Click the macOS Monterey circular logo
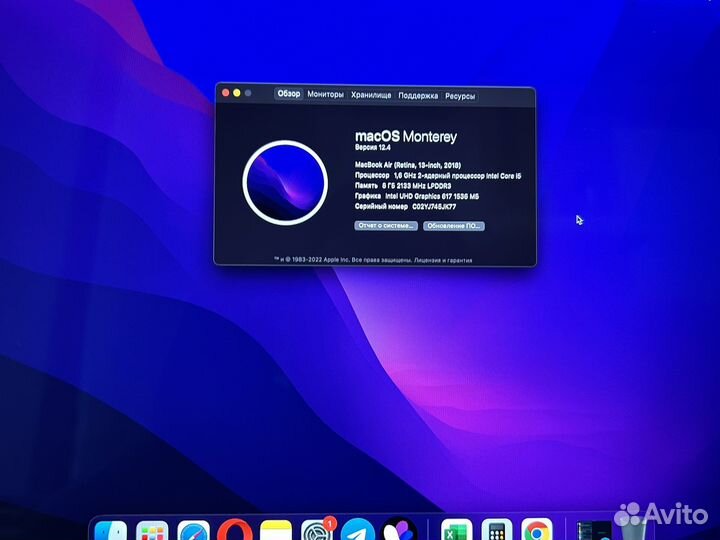The height and width of the screenshot is (540, 720). pyautogui.click(x=285, y=183)
